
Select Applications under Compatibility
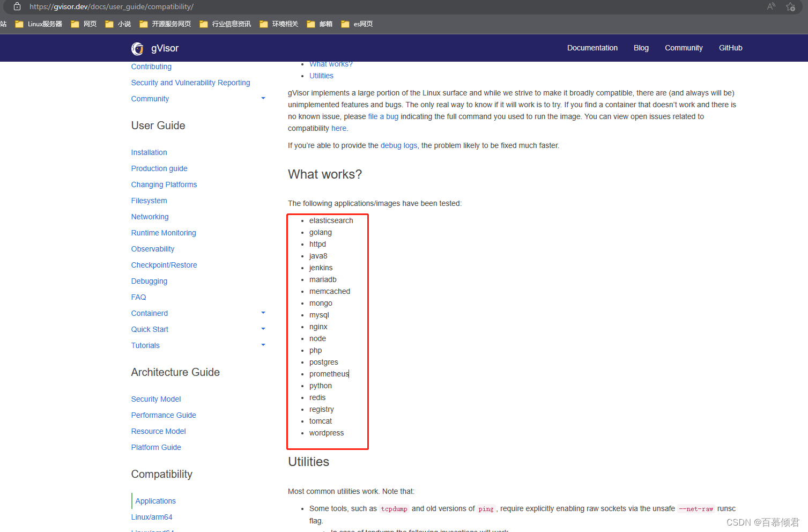155,501
